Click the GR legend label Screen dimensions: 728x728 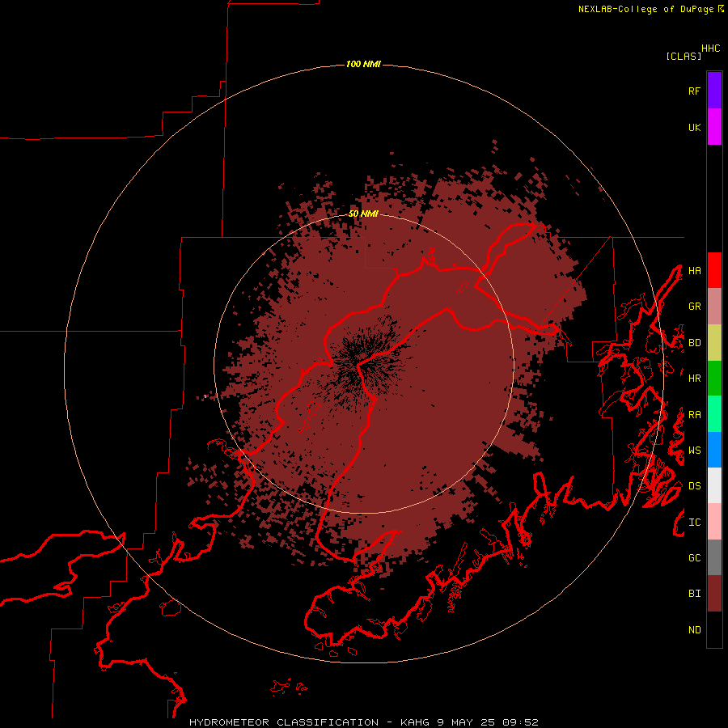click(694, 307)
